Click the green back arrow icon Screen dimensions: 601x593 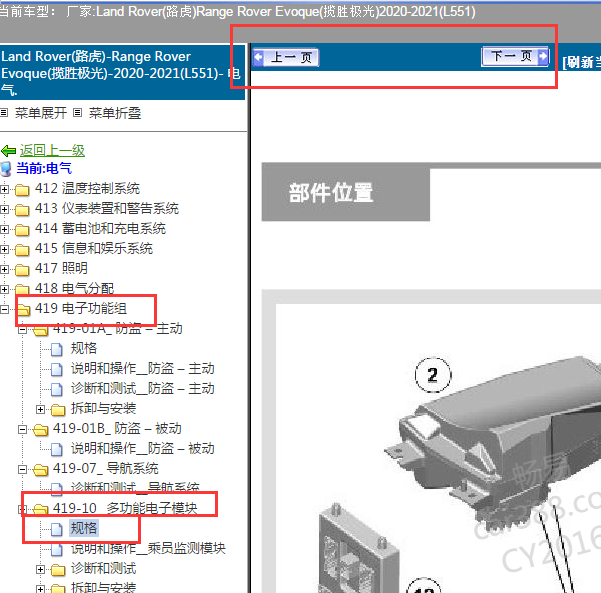8,151
